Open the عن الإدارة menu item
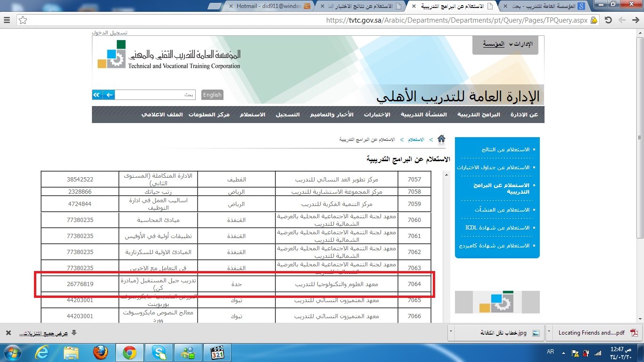Image resolution: width=644 pixels, height=362 pixels. click(x=524, y=115)
